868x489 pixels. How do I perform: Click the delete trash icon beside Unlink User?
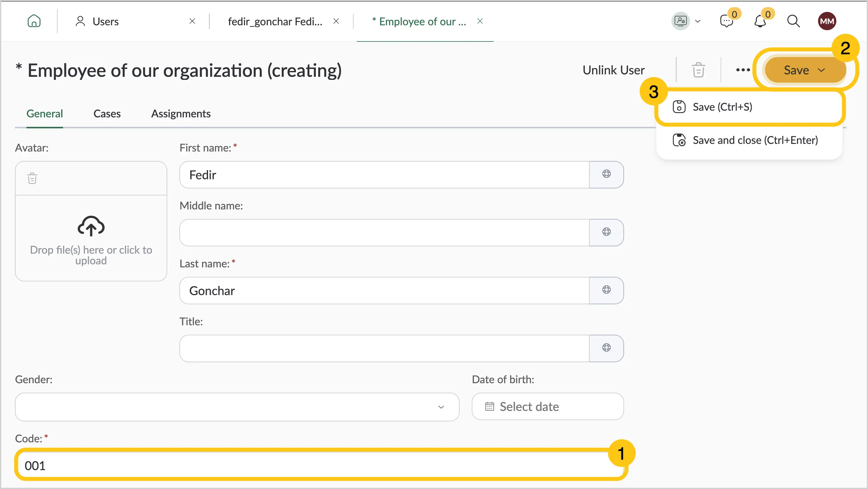pos(698,70)
